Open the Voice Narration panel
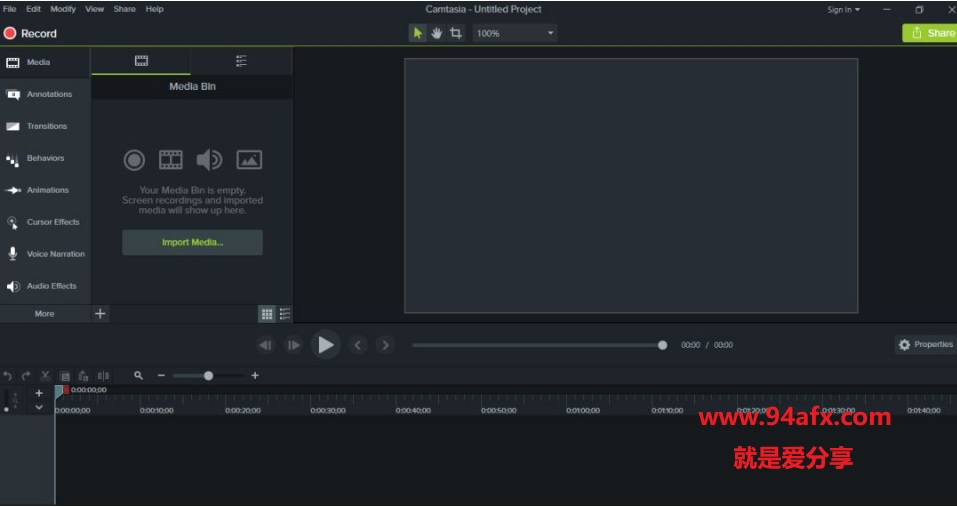The width and height of the screenshot is (957, 507). [x=45, y=254]
